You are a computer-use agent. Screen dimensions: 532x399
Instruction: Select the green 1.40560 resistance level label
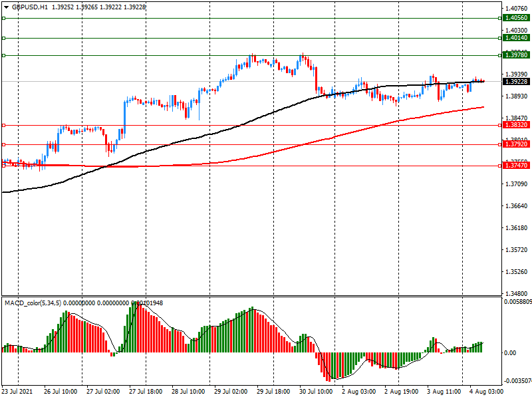tap(517, 18)
